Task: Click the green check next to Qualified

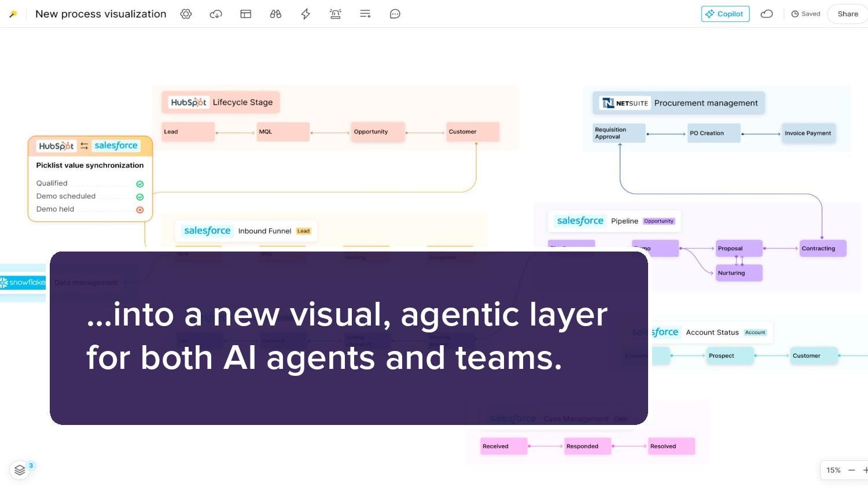Action: 140,184
